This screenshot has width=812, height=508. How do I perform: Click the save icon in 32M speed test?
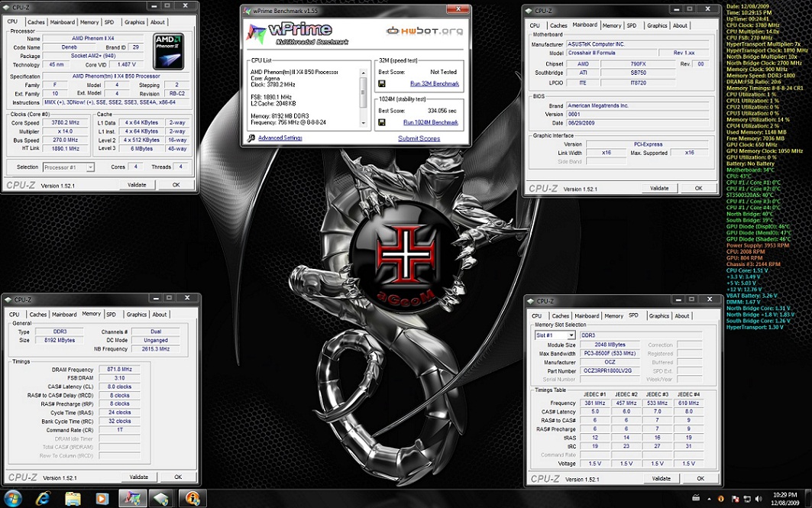382,83
